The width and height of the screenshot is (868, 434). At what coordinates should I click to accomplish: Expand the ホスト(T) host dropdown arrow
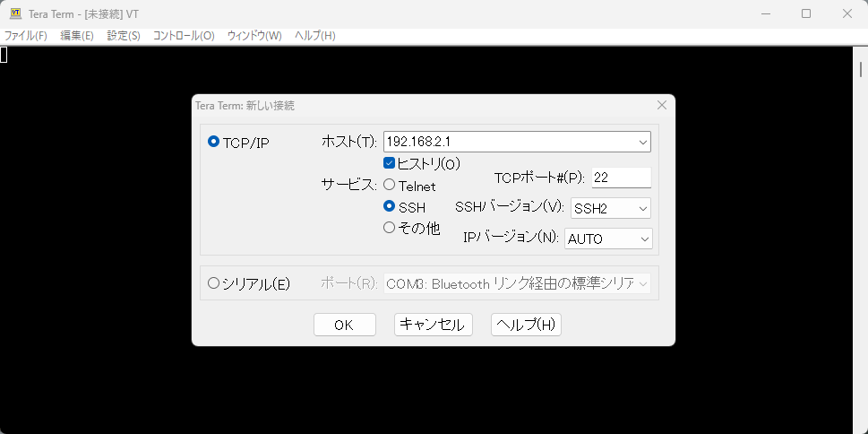pyautogui.click(x=642, y=142)
